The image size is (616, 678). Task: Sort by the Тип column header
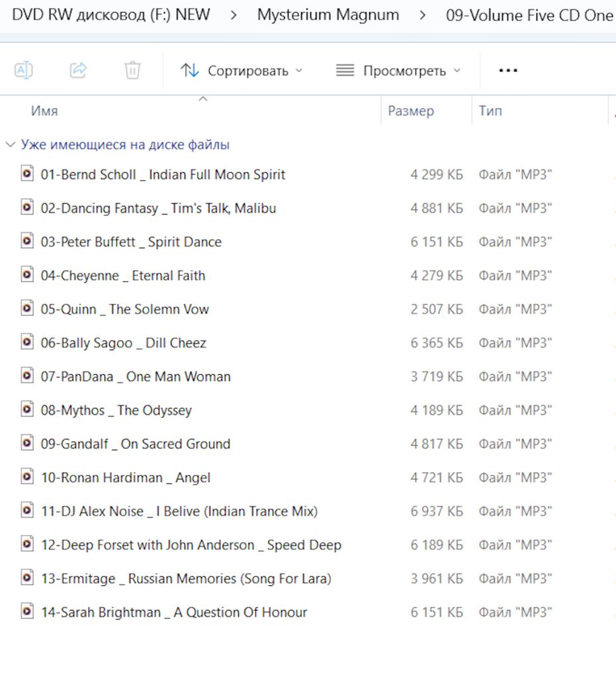click(x=490, y=111)
